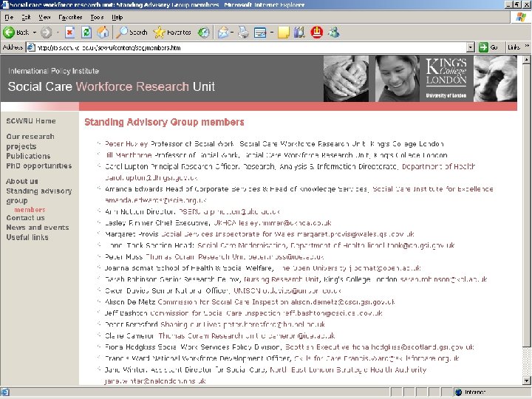This screenshot has width=532, height=399.
Task: Click the Internet zone status indicator
Action: (470, 392)
